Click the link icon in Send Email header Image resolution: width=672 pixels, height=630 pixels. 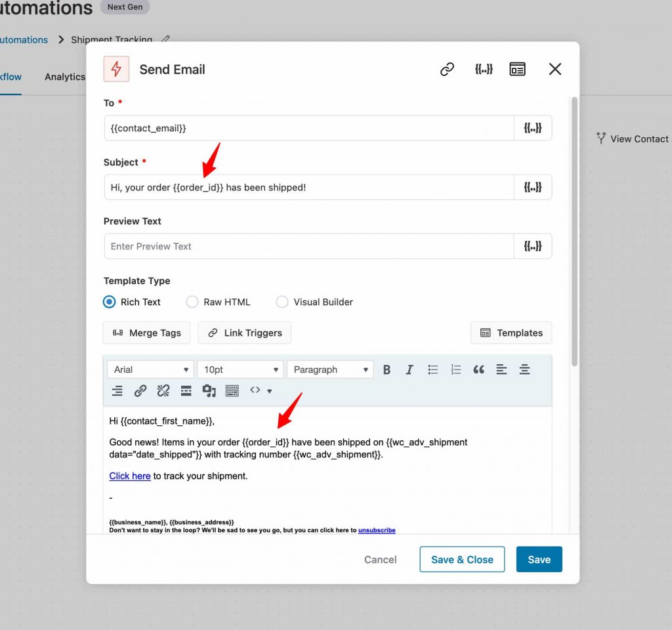pos(447,69)
